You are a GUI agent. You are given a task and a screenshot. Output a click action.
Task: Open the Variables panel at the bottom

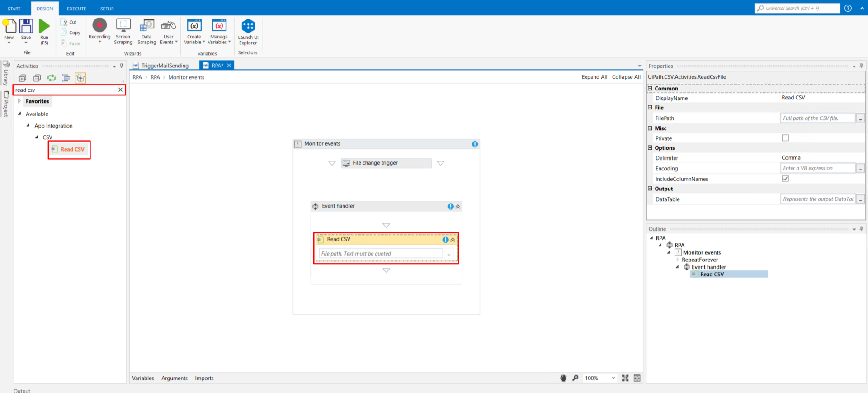click(143, 379)
